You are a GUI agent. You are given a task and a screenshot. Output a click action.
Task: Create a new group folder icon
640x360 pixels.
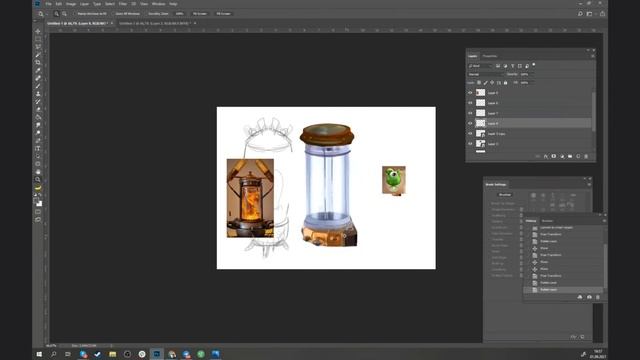(570, 156)
